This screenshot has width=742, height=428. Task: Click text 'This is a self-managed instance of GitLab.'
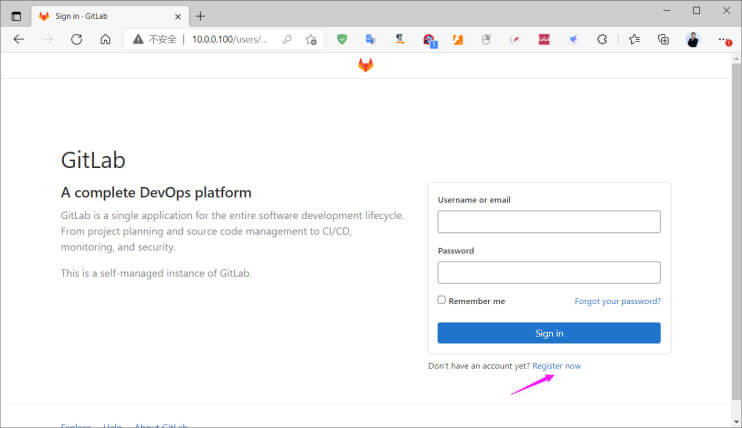coord(156,273)
